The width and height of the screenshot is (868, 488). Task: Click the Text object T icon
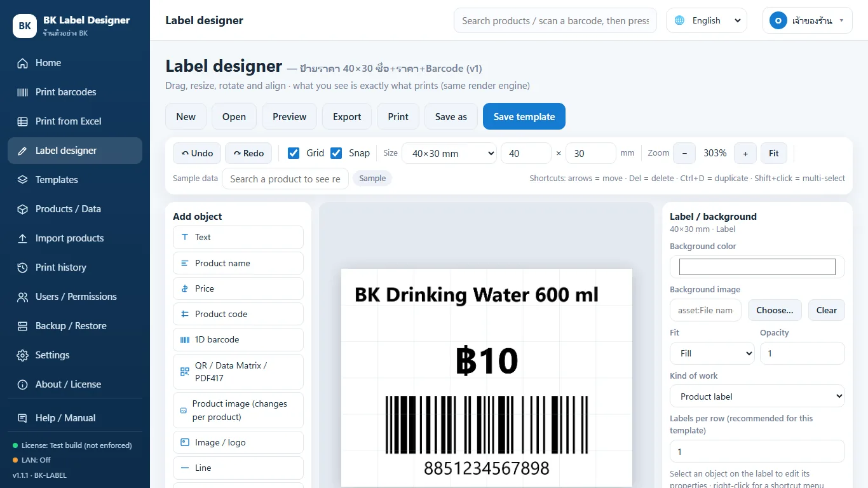pos(185,237)
